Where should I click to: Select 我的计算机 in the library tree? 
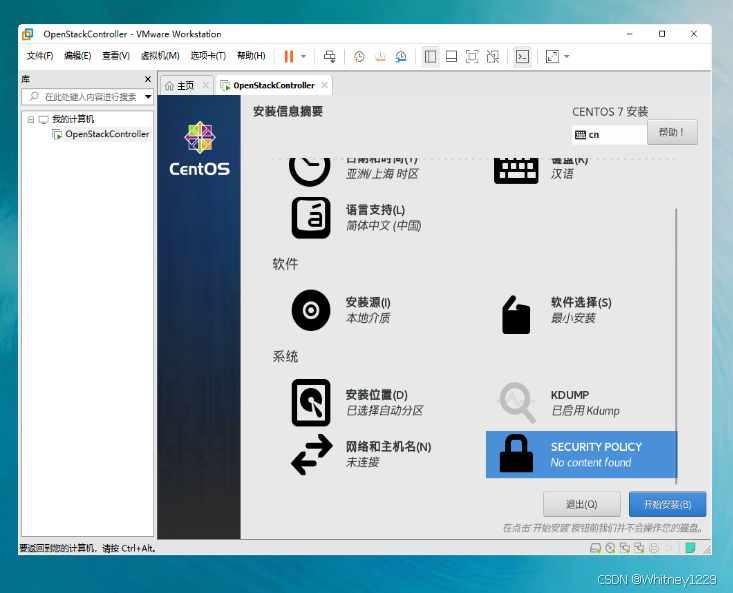click(x=73, y=119)
